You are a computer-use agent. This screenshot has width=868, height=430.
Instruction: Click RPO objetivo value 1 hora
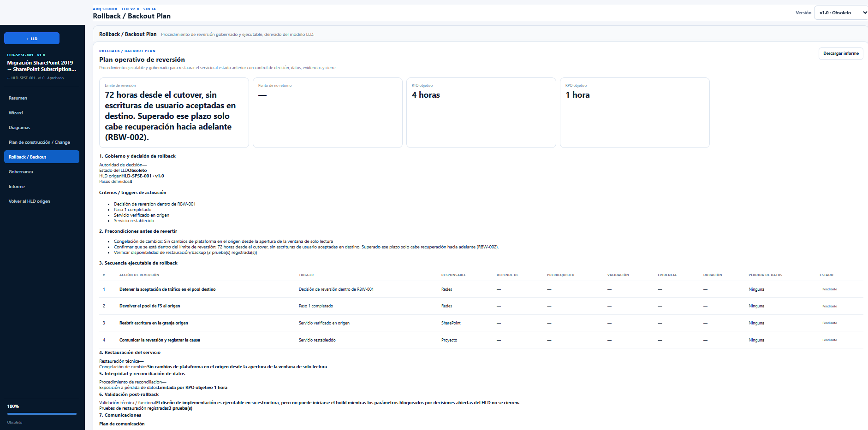click(x=577, y=95)
